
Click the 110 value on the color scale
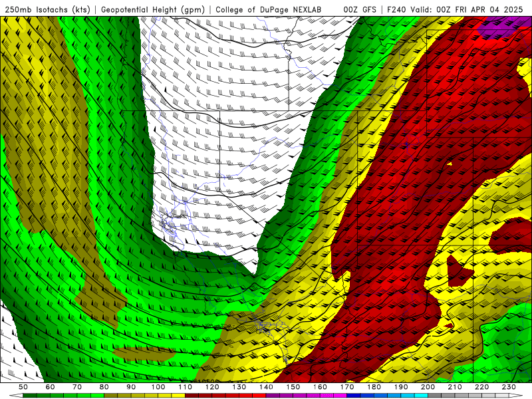186,387
